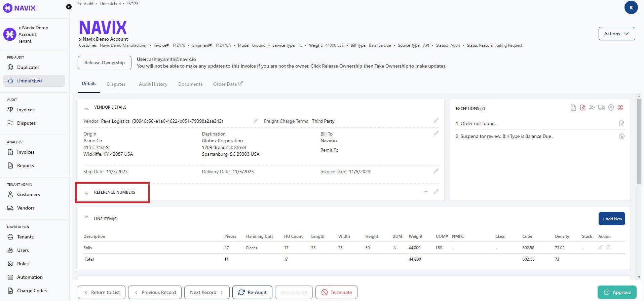This screenshot has width=644, height=301.
Task: Click the Charge Codes document icon
Action: [10, 291]
